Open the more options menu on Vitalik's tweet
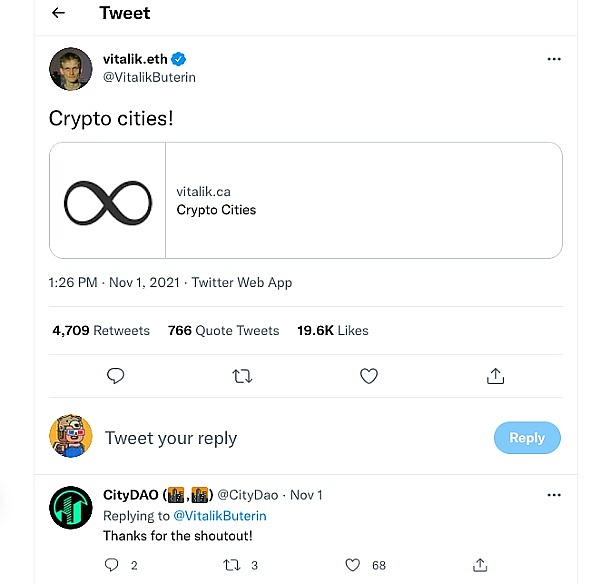The image size is (600, 584). (554, 60)
